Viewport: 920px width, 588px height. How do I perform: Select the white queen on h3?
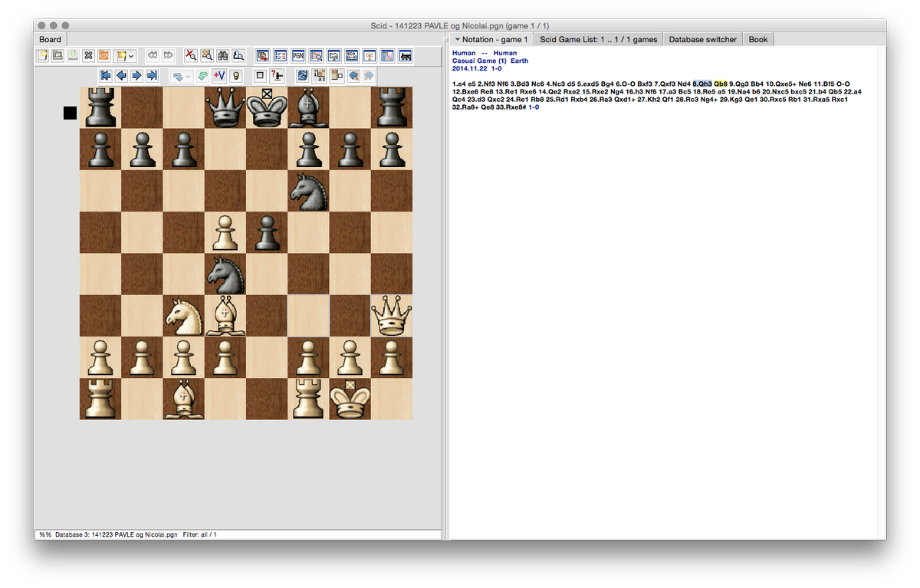391,316
